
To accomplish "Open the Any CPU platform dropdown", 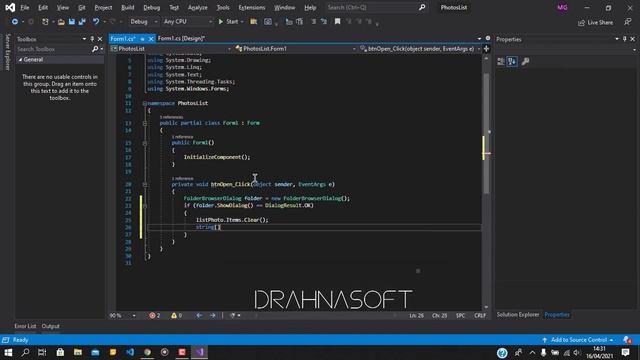I will pyautogui.click(x=187, y=22).
